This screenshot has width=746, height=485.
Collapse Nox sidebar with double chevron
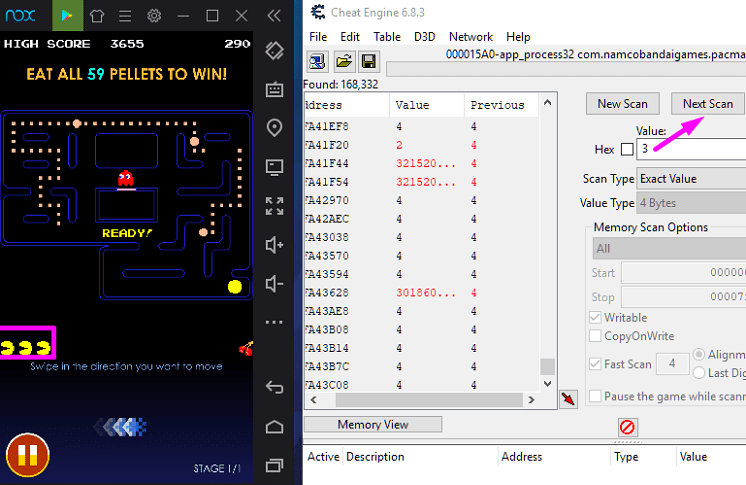click(x=274, y=16)
